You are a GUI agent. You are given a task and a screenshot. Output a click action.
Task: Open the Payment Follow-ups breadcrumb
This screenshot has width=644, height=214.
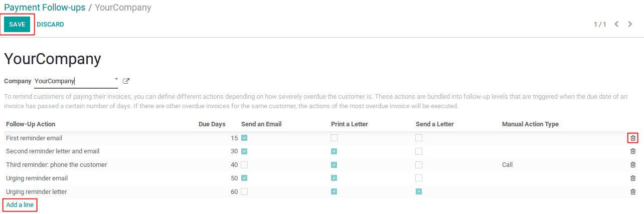pos(45,8)
